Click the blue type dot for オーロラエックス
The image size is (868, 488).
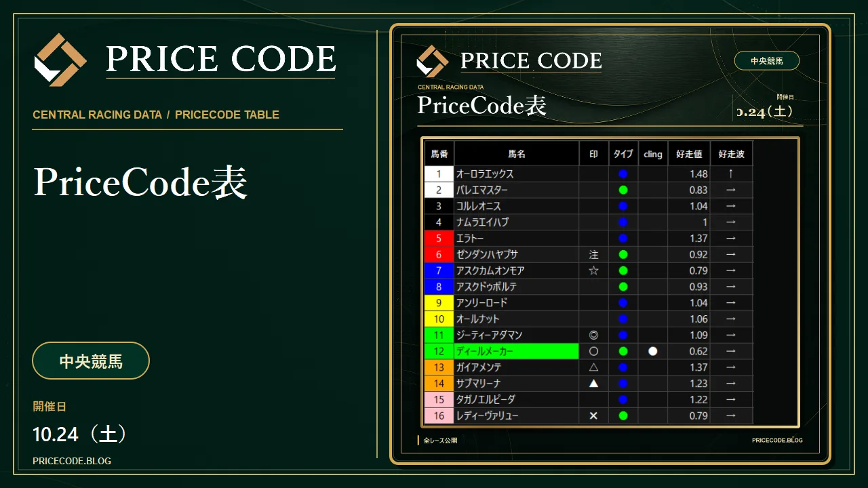623,174
